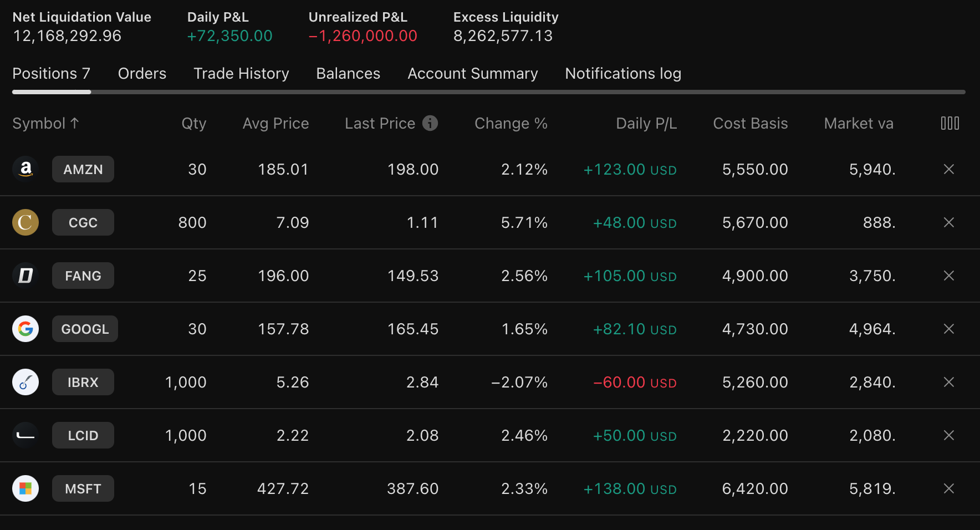
Task: Click the Google logo icon
Action: pyautogui.click(x=25, y=329)
